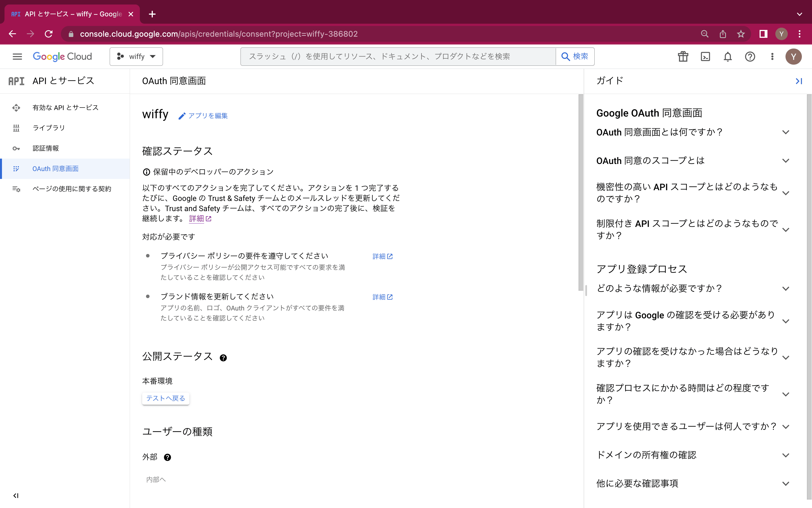Select OAuth 同意画面 sidebar item
Viewport: 812px width, 508px height.
[x=65, y=169]
